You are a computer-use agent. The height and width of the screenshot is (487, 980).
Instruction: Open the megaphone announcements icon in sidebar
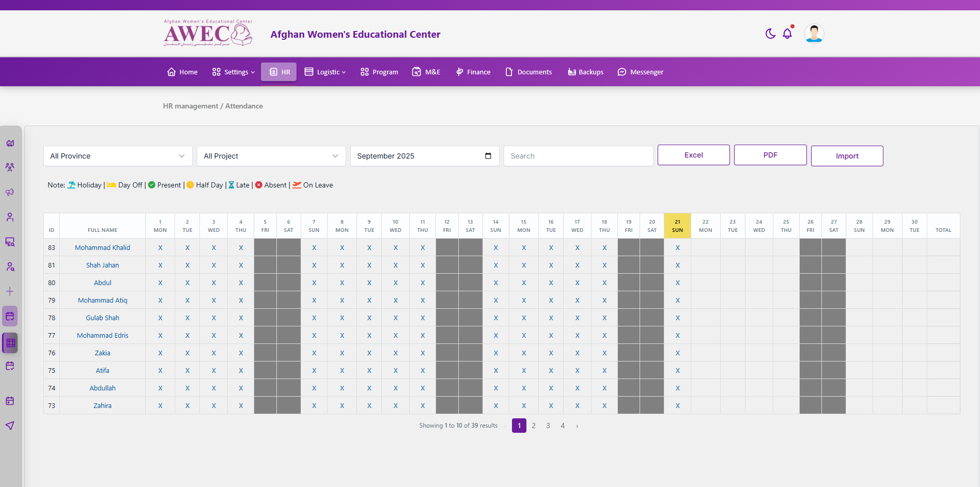[x=10, y=192]
